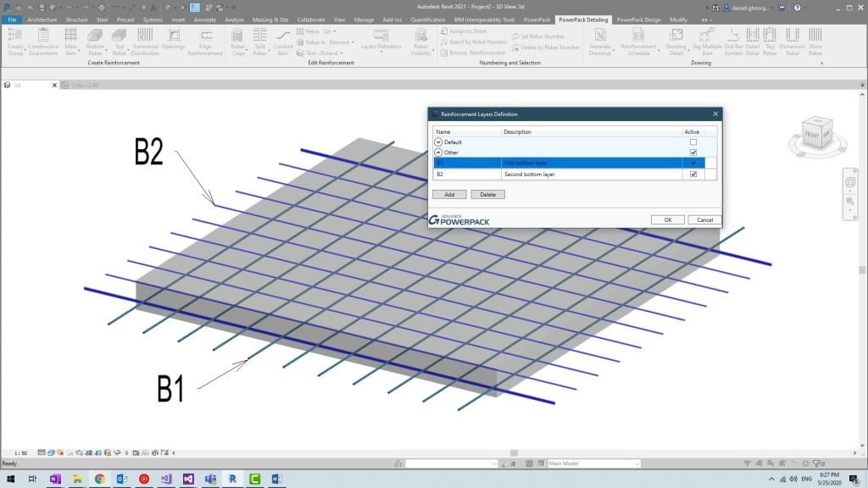This screenshot has height=488, width=868.
Task: Click the horizontal scrollbar thumb of the view
Action: [514, 452]
